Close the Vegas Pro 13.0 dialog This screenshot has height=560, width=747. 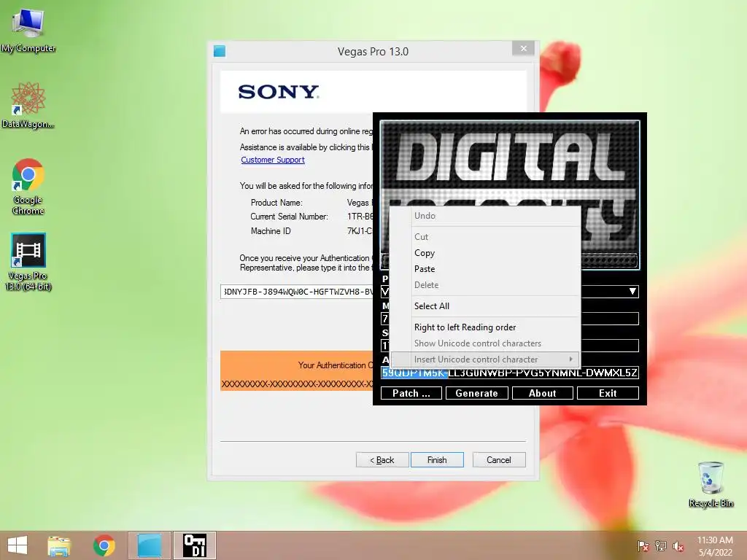click(x=524, y=48)
